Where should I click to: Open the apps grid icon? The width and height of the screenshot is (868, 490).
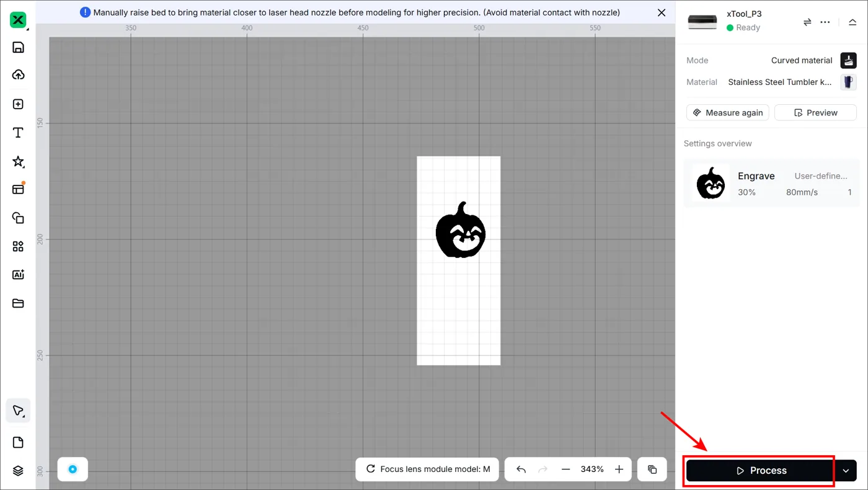point(18,246)
